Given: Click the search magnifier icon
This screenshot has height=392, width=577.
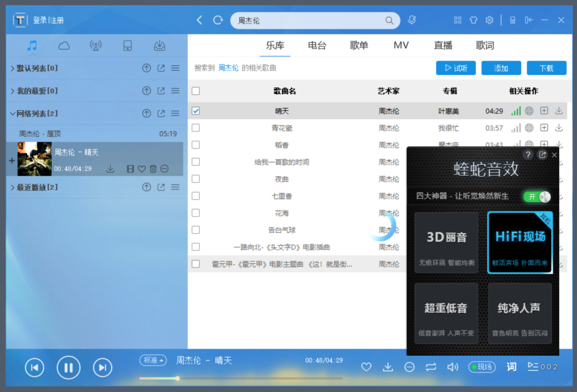Looking at the screenshot, I should coord(389,21).
